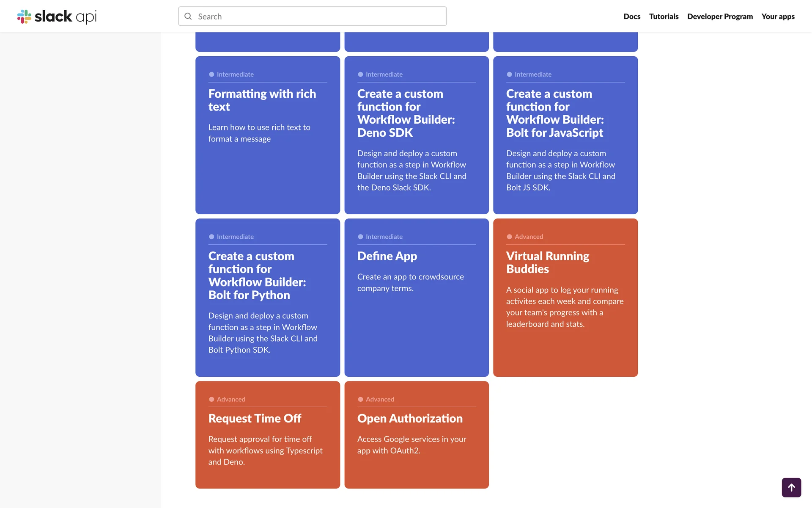The image size is (812, 508).
Task: Click the Slack API logo
Action: coord(57,17)
